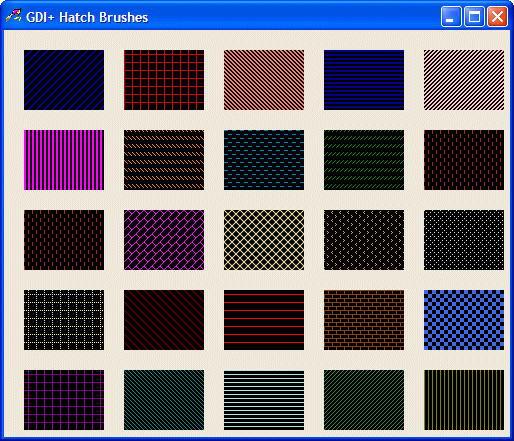This screenshot has height=441, width=514.
Task: Select the magenta diagonal brick swatch
Action: point(164,240)
